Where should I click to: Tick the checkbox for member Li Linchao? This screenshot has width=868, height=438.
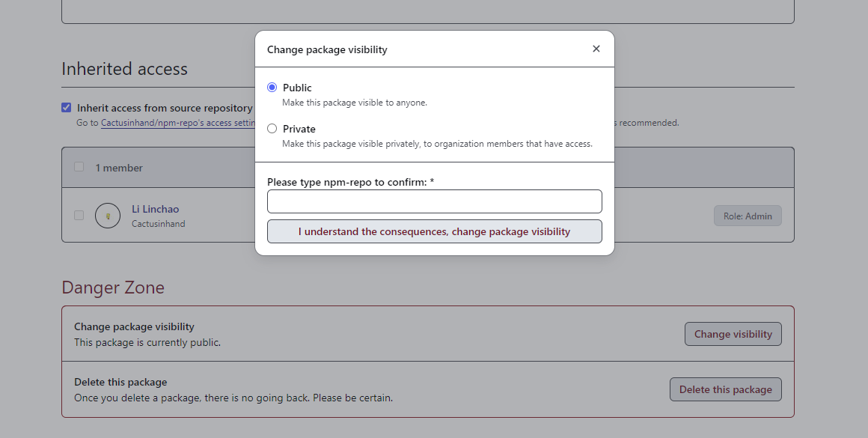(x=79, y=216)
